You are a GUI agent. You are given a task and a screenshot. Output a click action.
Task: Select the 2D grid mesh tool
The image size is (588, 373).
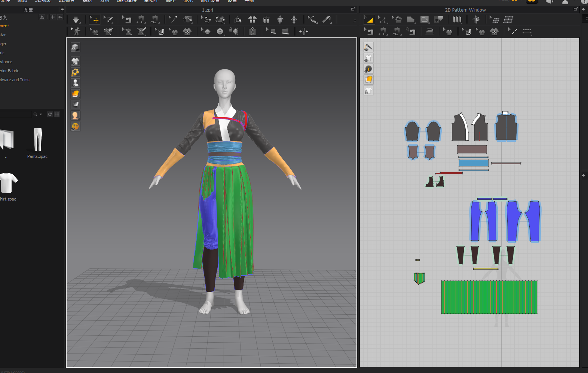coord(508,19)
